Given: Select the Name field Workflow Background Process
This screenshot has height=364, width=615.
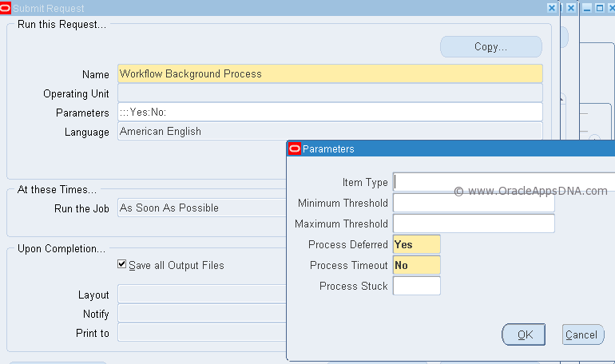Looking at the screenshot, I should [x=330, y=73].
